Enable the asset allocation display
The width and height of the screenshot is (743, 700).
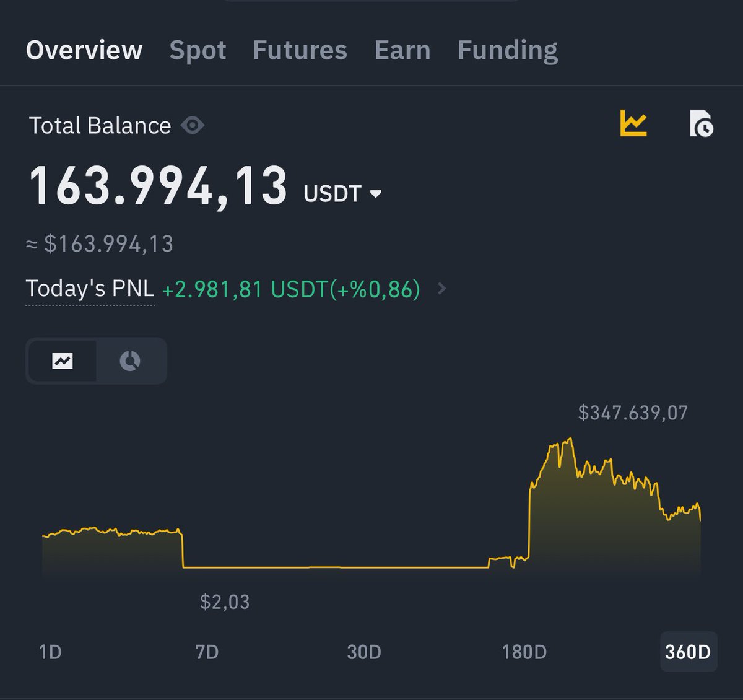(x=131, y=361)
